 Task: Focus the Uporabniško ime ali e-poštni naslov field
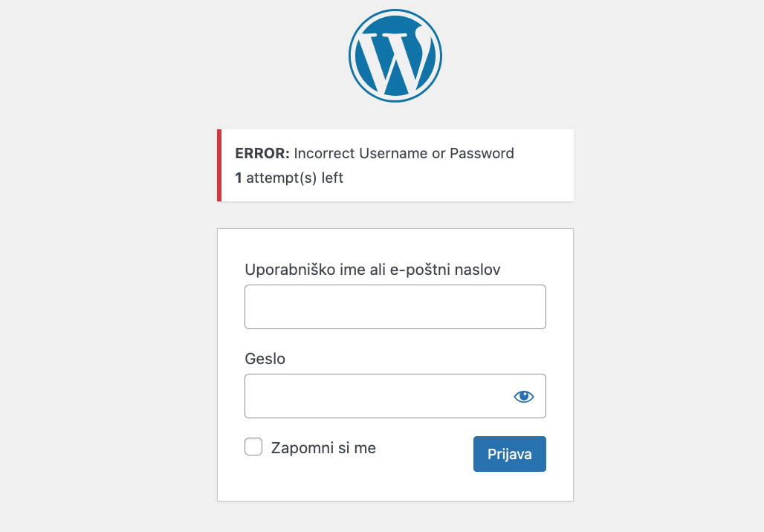click(395, 307)
